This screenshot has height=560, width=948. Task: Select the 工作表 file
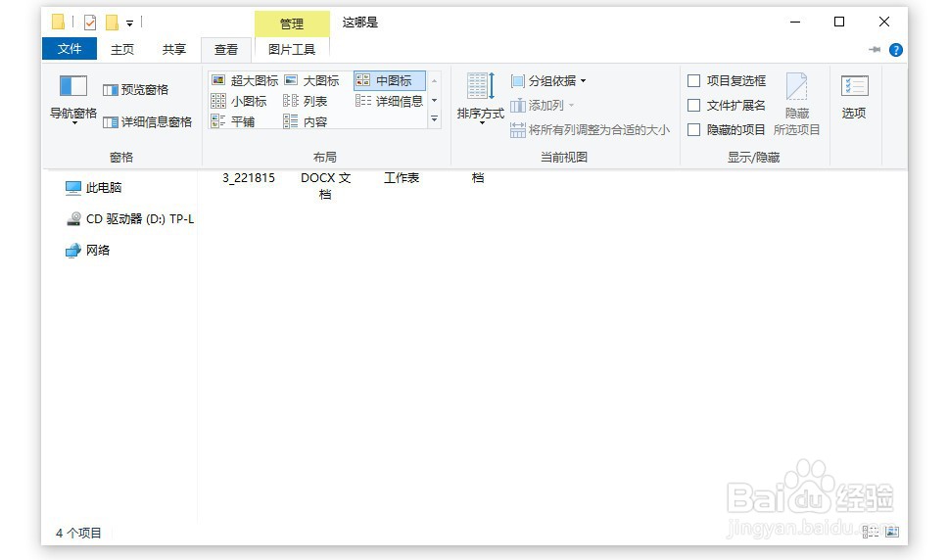[x=402, y=178]
